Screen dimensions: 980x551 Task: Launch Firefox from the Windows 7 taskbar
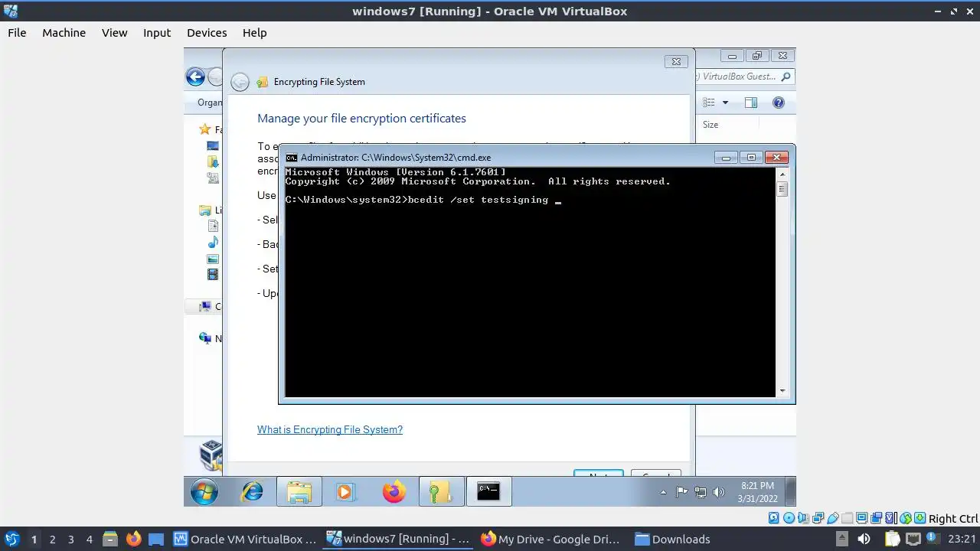tap(394, 491)
